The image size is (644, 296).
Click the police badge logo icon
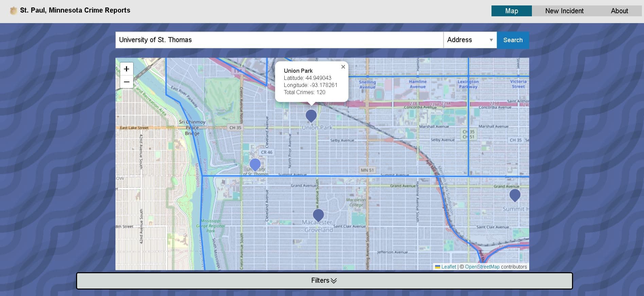click(x=13, y=11)
